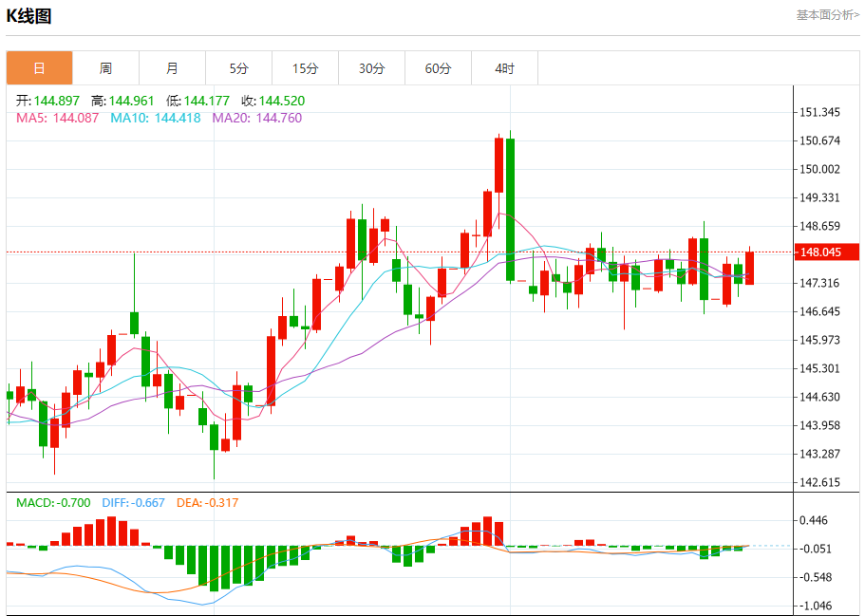Switch to the 周 weekly tab
865x616 pixels.
[x=106, y=68]
